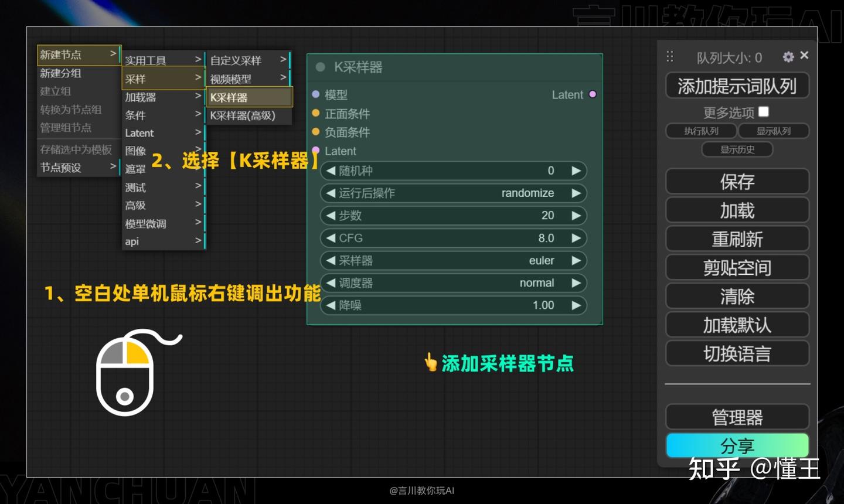Click the Latent input connector dot
The image size is (844, 504).
click(316, 150)
